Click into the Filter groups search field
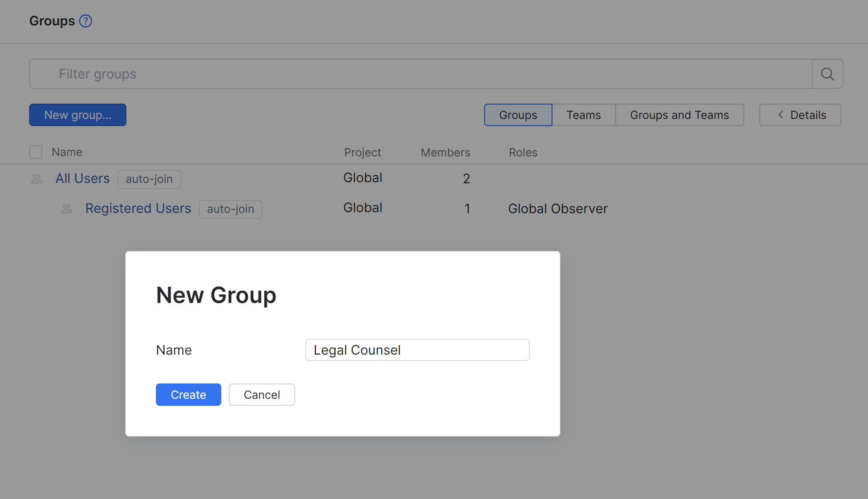This screenshot has width=868, height=499. coord(421,74)
